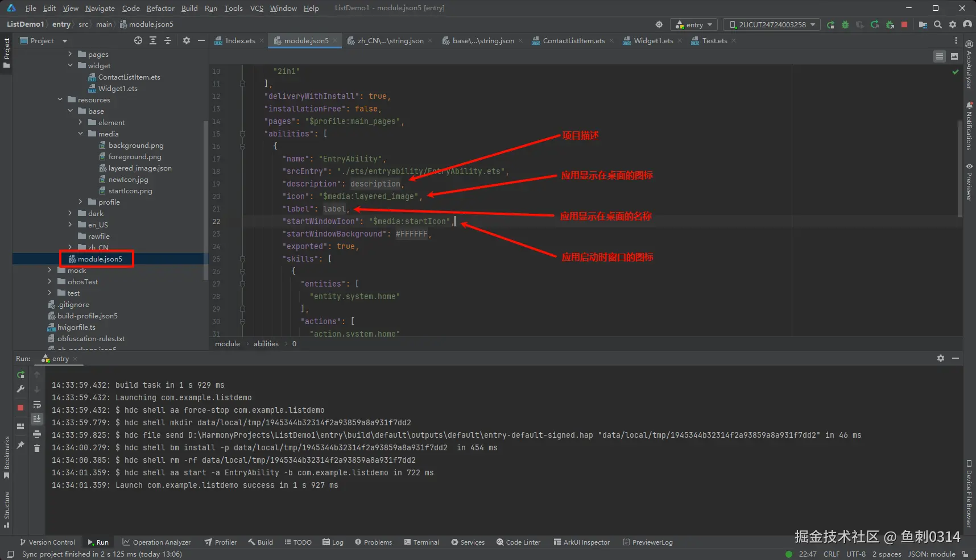Toggle the Structure tool window
This screenshot has height=560, width=976.
pyautogui.click(x=6, y=509)
